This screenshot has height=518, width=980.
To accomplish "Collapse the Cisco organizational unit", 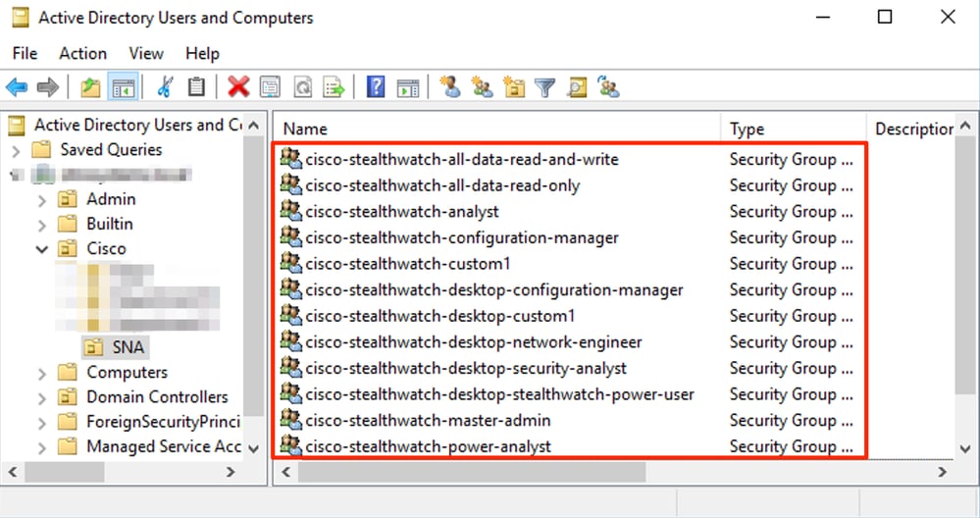I will 42,249.
